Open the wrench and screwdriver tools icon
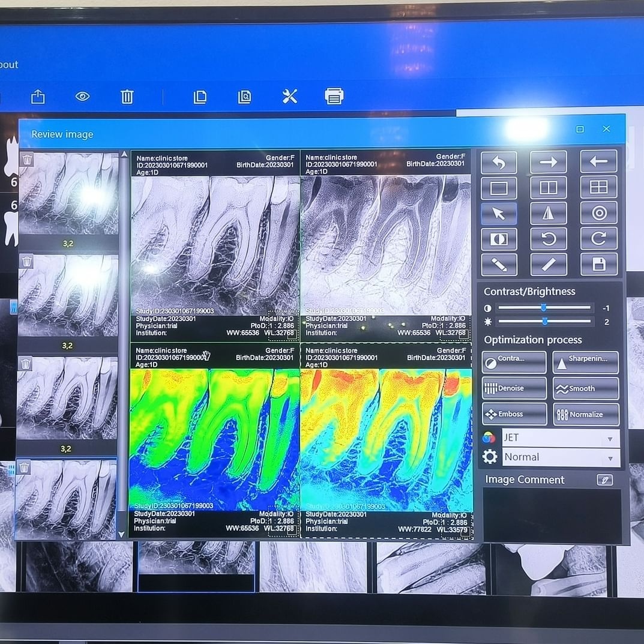The width and height of the screenshot is (644, 644). [x=289, y=97]
